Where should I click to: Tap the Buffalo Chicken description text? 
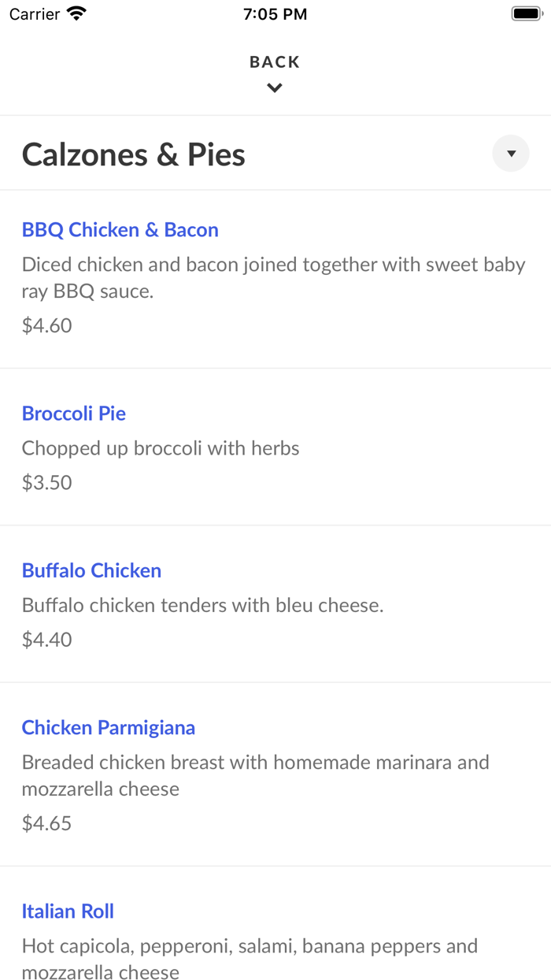click(202, 605)
